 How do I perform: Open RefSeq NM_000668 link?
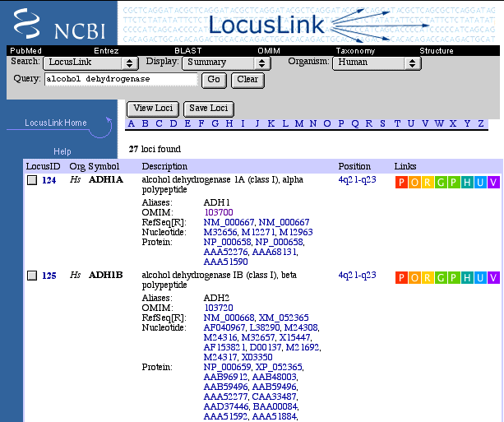point(229,318)
